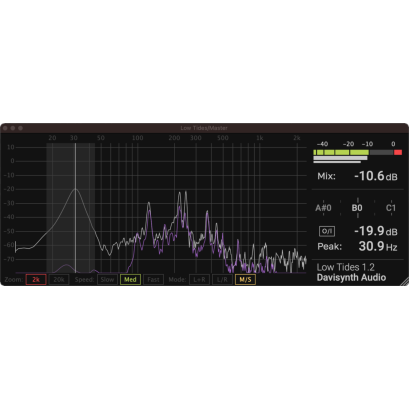This screenshot has height=409, width=409.
Task: Set zoom range to 20k
Action: [x=59, y=279]
